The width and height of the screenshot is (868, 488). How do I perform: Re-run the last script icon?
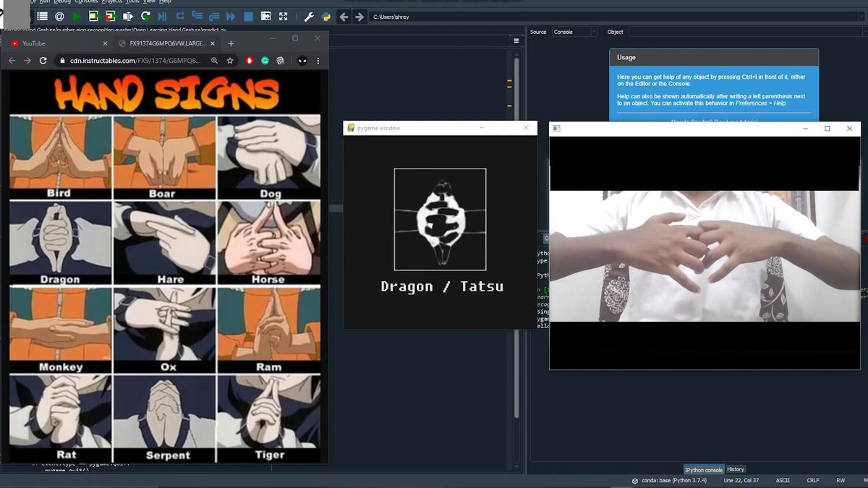tap(145, 16)
